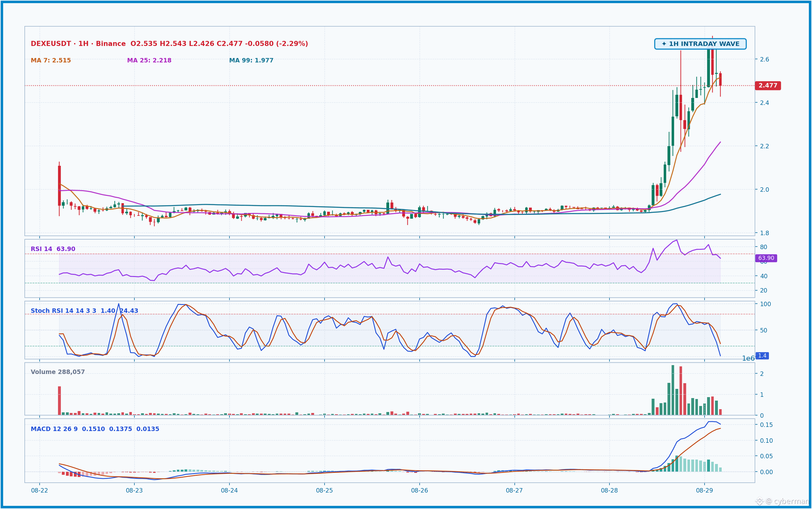Click the 08-29 date label
The width and height of the screenshot is (812, 509).
(705, 491)
